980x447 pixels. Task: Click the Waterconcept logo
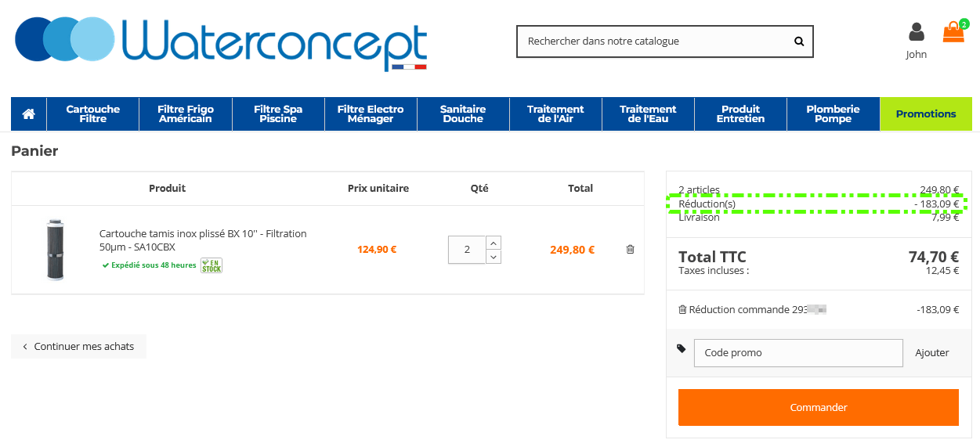tap(221, 44)
